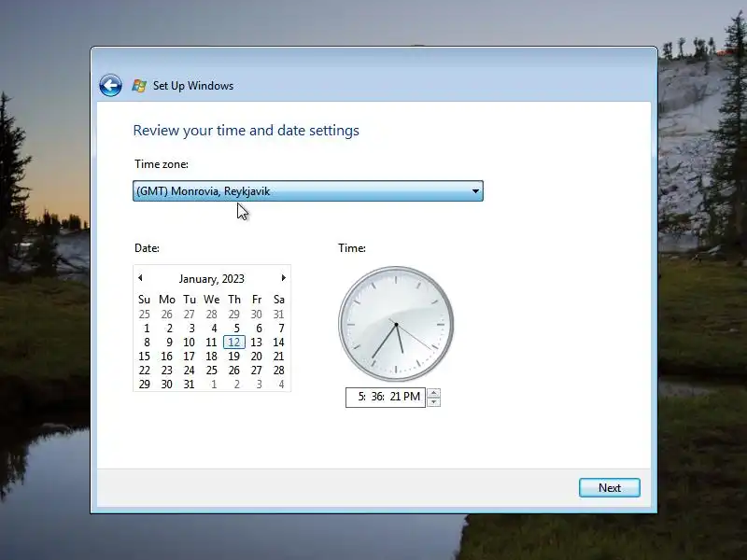This screenshot has height=560, width=747.
Task: Select the grayed 31 for December
Action: 278,315
